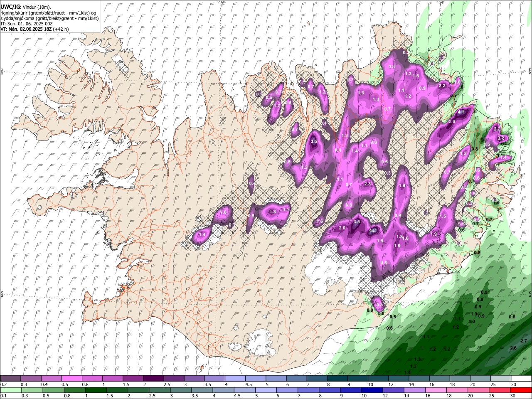This screenshot has width=532, height=399.
Task: Click the '20W' longitude label at the top
Action: tap(221, 2)
